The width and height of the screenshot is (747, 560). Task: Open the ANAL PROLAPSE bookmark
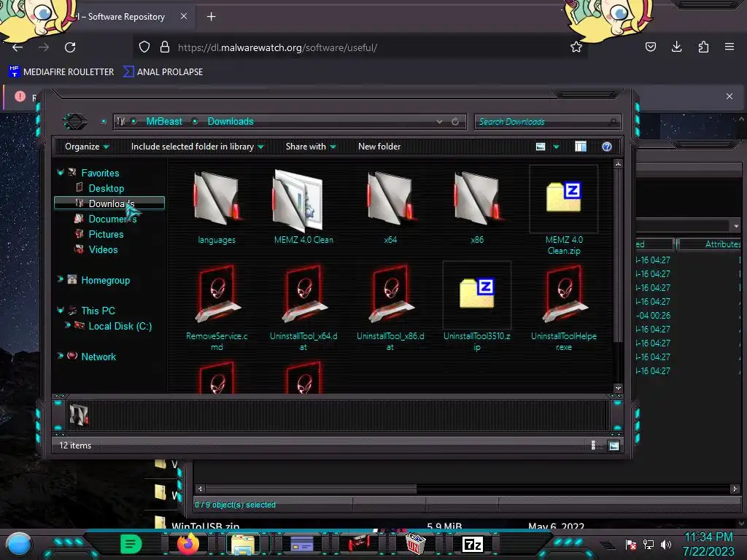coord(163,72)
